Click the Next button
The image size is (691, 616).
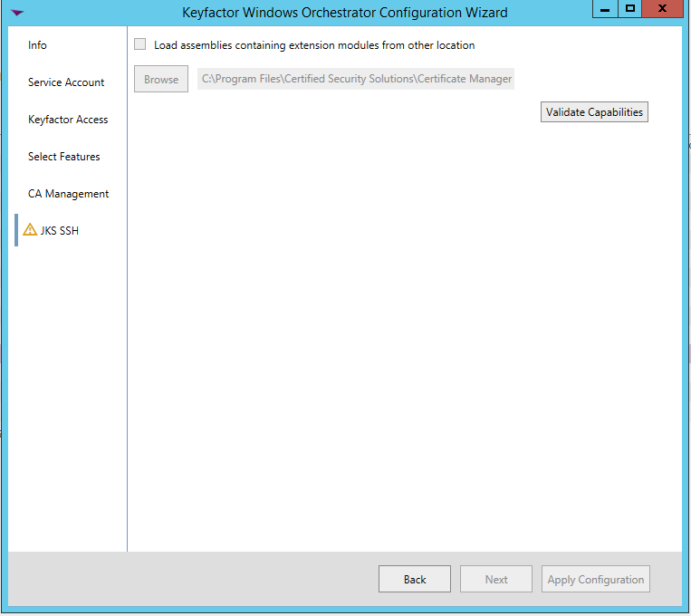click(x=496, y=579)
